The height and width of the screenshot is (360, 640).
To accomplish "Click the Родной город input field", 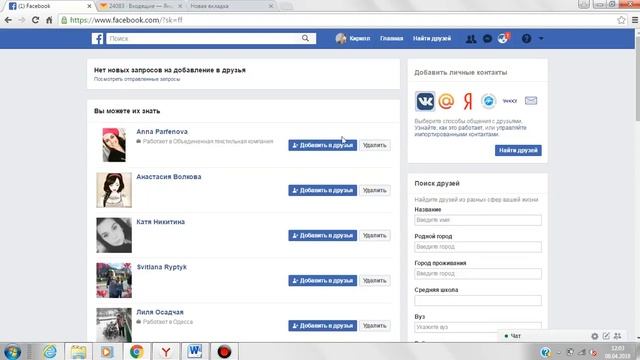I will coord(478,247).
